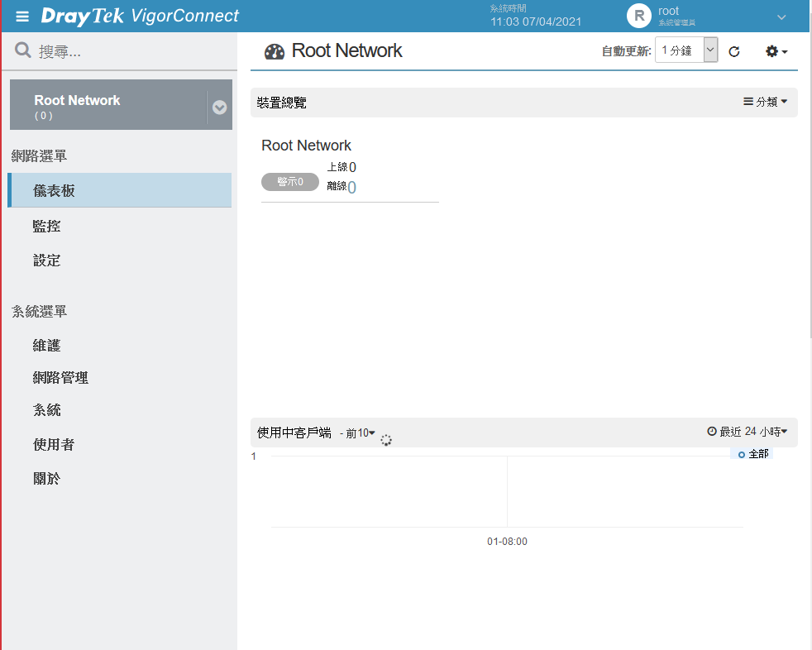Viewport: 812px width, 650px height.
Task: Click the hamburger menu icon
Action: (x=22, y=17)
